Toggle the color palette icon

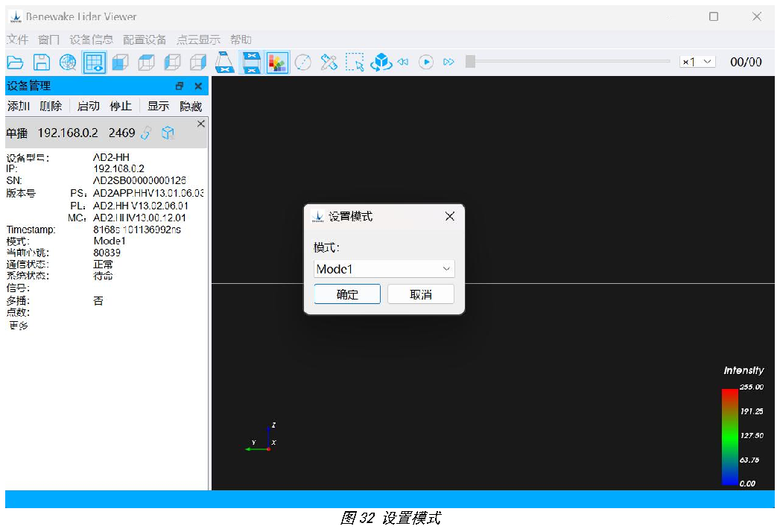click(x=278, y=62)
